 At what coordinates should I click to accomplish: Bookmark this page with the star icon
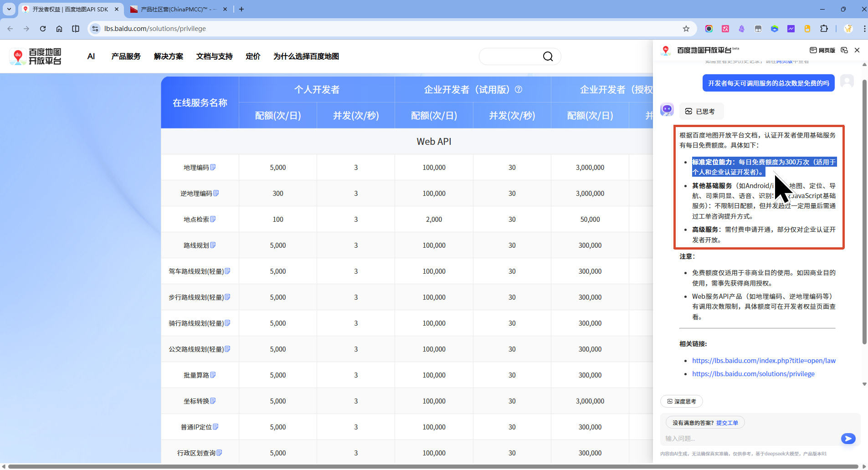click(x=686, y=29)
